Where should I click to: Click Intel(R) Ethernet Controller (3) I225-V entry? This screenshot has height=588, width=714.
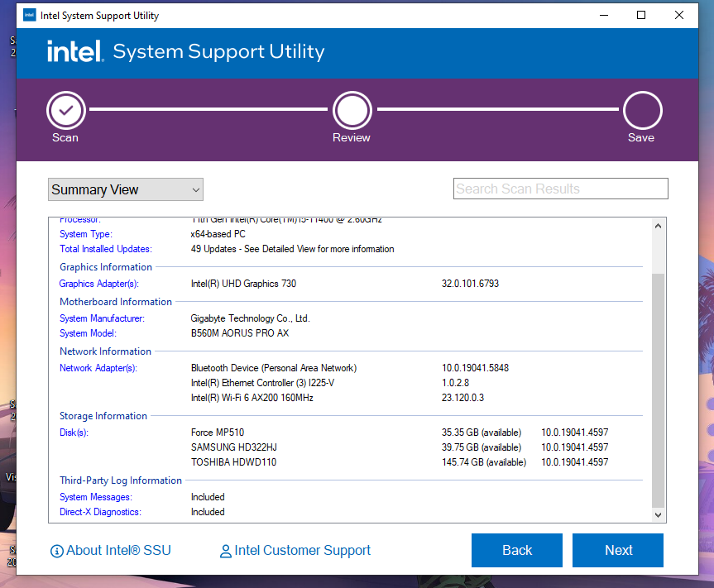[262, 383]
